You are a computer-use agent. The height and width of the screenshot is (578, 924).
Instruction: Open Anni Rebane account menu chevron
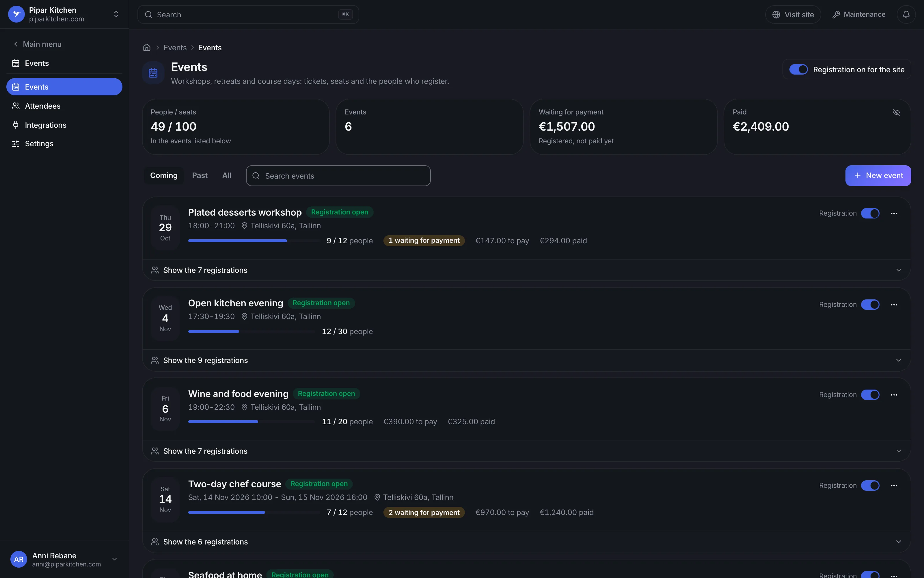pyautogui.click(x=115, y=559)
